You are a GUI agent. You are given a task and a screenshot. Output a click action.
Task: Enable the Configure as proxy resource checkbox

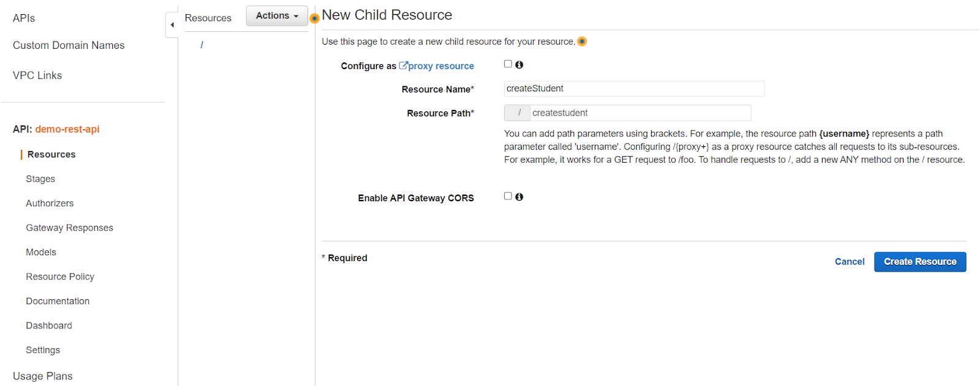(508, 64)
